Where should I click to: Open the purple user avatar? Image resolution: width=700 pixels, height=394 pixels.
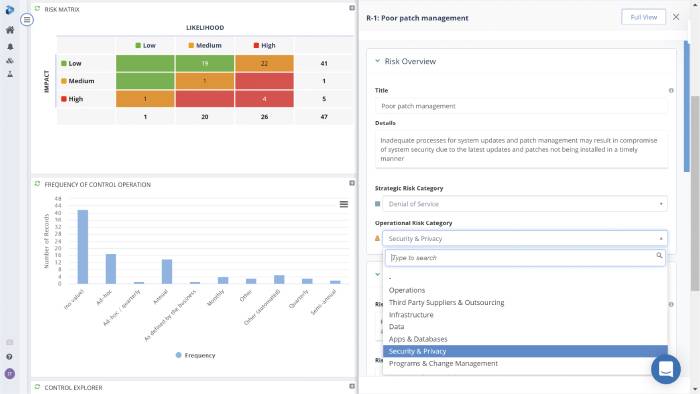click(x=9, y=374)
